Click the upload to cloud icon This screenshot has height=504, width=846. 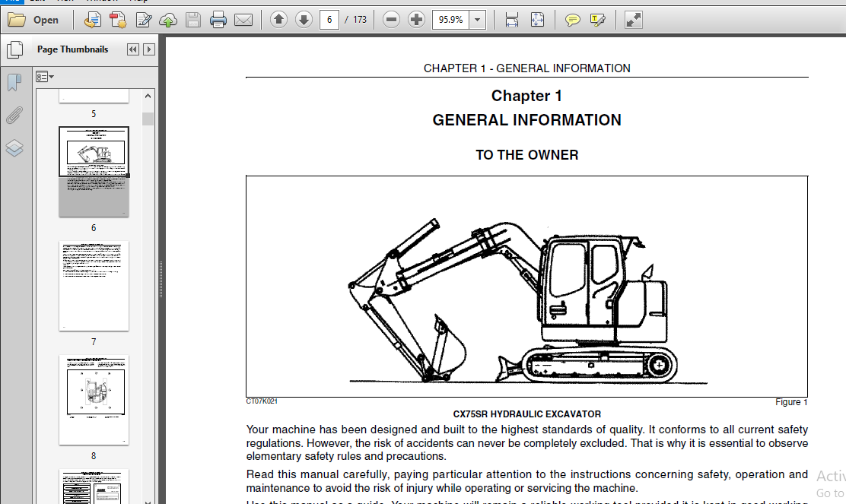click(168, 20)
